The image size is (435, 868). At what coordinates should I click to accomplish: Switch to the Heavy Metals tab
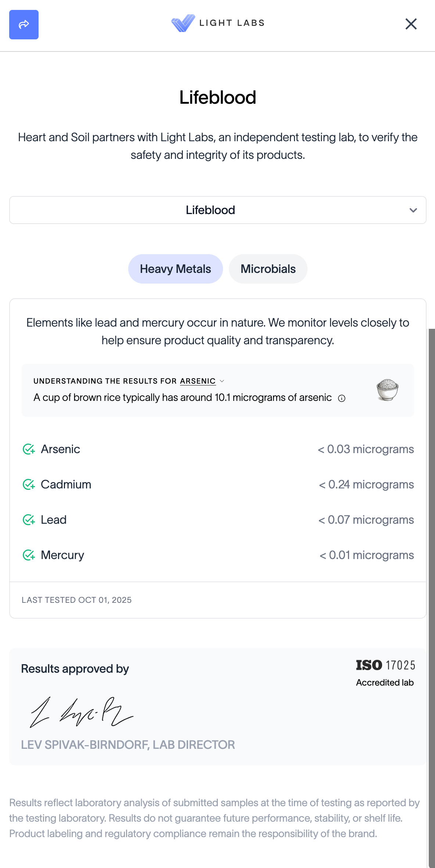[175, 269]
